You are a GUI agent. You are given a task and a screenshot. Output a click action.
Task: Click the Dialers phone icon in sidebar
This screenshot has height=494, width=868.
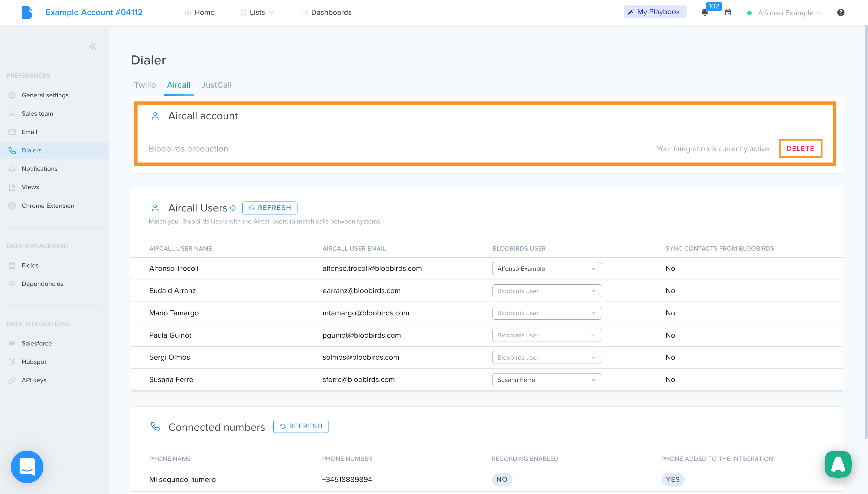12,150
